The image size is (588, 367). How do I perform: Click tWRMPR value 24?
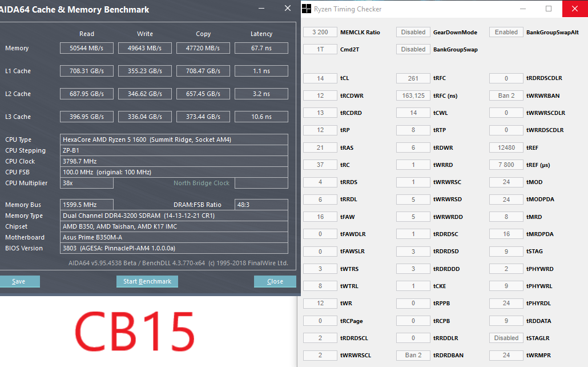point(506,355)
